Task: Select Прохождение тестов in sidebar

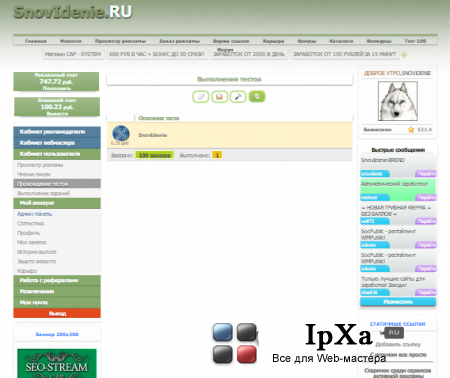Action: tap(57, 184)
